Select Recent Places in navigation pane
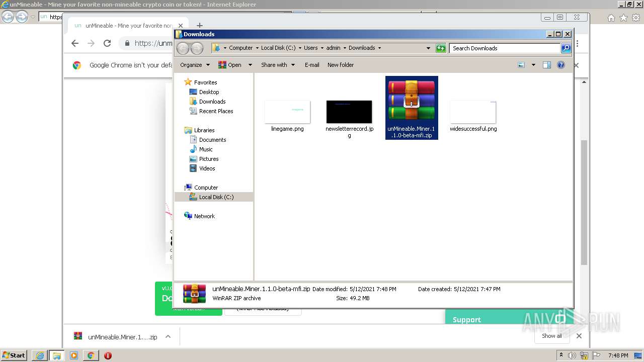 (216, 111)
